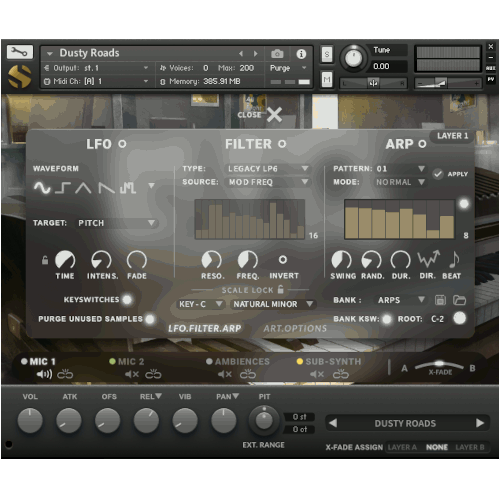500x500 pixels.
Task: Click the ARP direction icon
Action: coord(429,259)
